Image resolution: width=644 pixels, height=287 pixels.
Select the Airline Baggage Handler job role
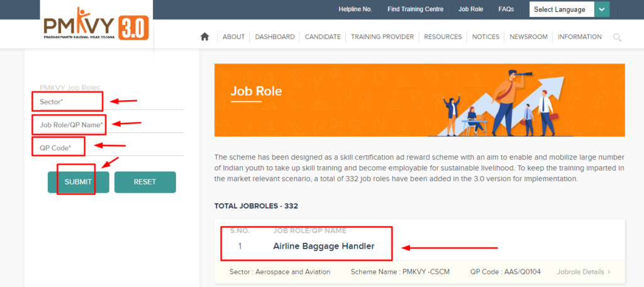pos(324,246)
